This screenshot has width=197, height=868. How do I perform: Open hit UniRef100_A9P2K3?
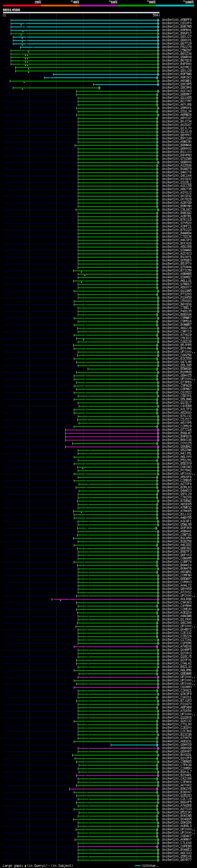click(x=176, y=78)
